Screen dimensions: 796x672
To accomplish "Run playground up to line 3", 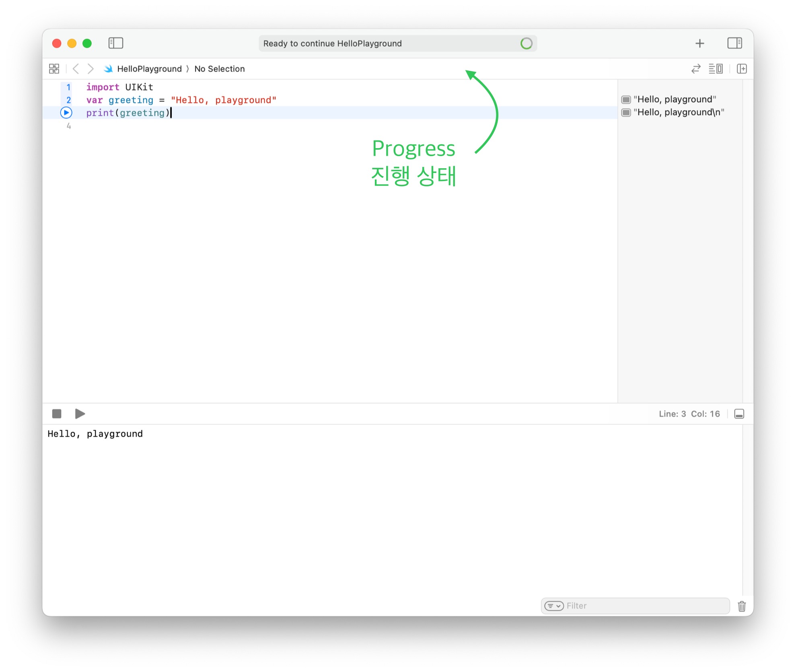I will click(x=66, y=113).
